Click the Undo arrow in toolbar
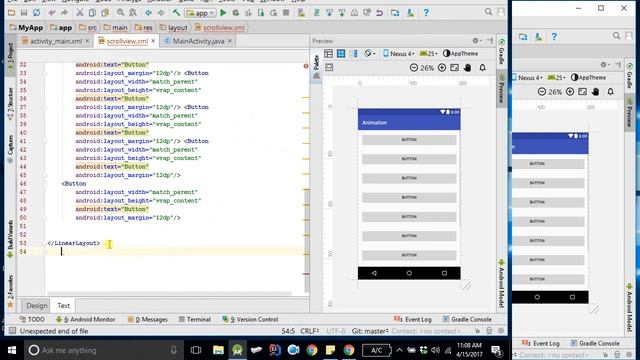The height and width of the screenshot is (360, 640). [52, 13]
